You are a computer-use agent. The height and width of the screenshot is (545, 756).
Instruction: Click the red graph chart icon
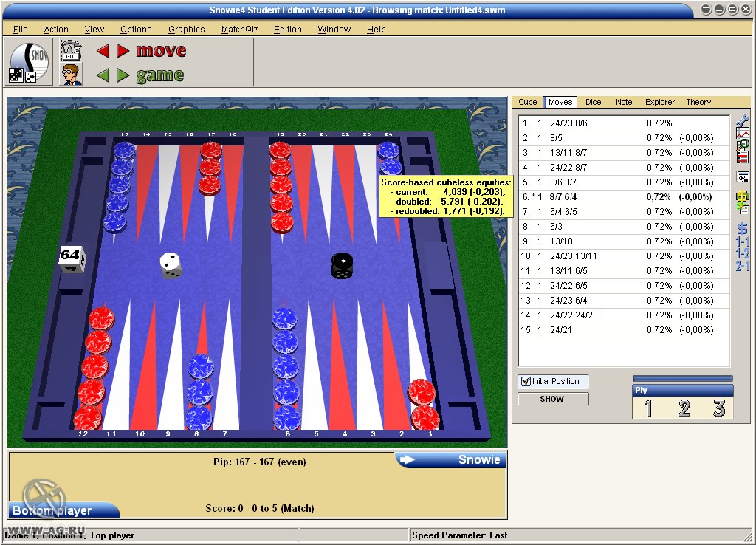(x=743, y=133)
